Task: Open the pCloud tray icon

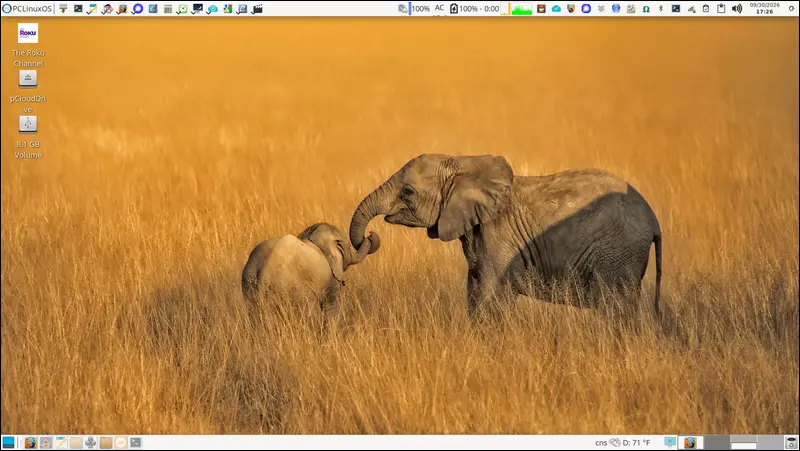Action: [556, 9]
